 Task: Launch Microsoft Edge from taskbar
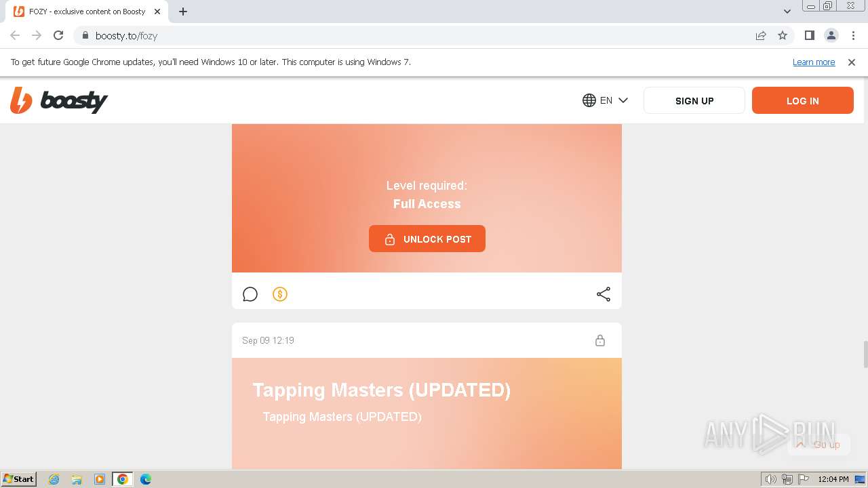[x=146, y=479]
